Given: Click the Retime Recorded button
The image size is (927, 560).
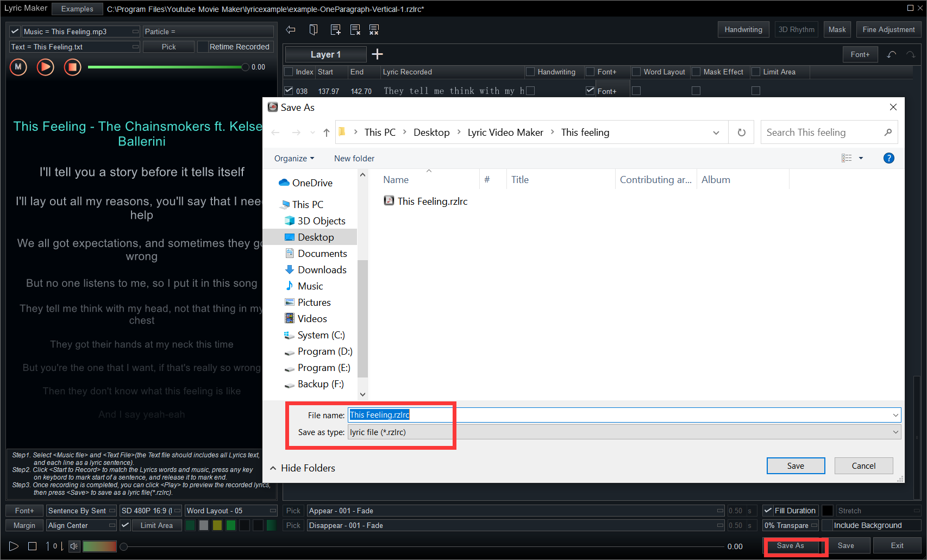Looking at the screenshot, I should (x=235, y=47).
